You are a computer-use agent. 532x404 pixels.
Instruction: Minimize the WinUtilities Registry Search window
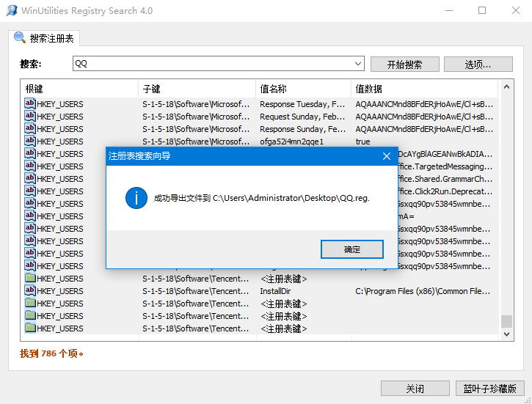pyautogui.click(x=449, y=10)
